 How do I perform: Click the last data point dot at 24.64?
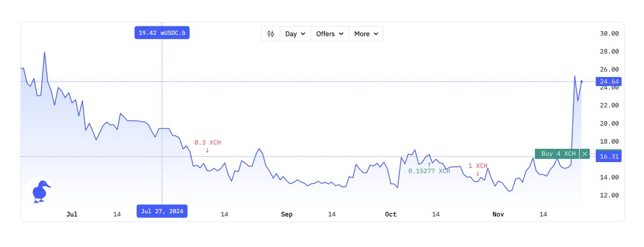pos(582,82)
